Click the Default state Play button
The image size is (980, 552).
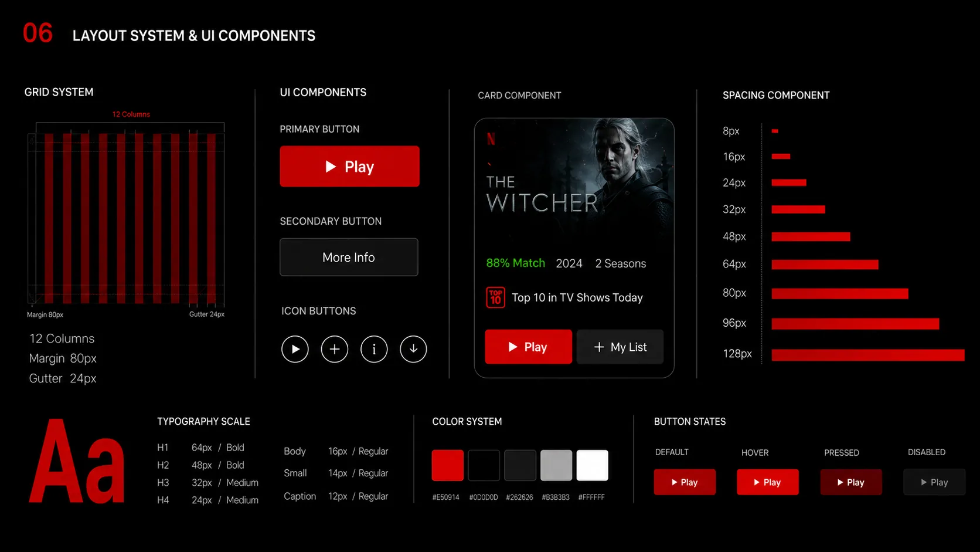(685, 482)
